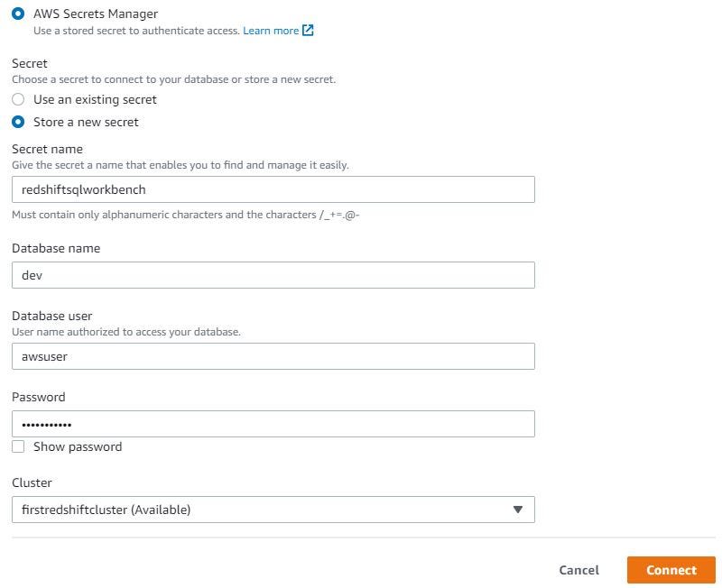Click the Cluster dropdown arrow triangle
The width and height of the screenshot is (722, 588).
(x=517, y=510)
